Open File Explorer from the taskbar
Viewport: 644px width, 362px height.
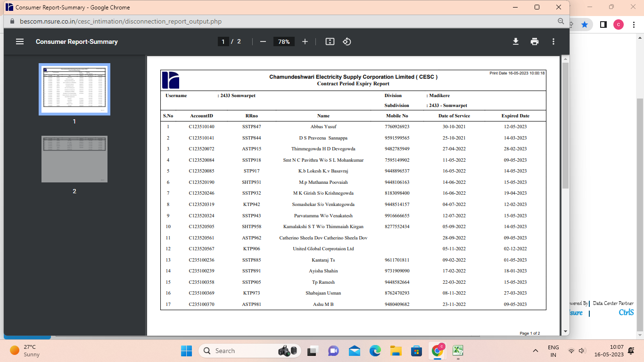[396, 351]
